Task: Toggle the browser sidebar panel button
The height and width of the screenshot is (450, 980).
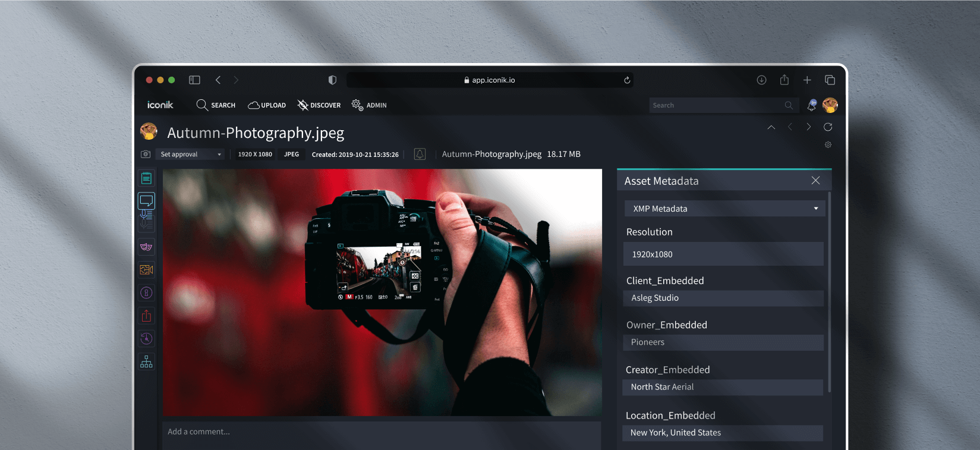Action: pos(194,80)
